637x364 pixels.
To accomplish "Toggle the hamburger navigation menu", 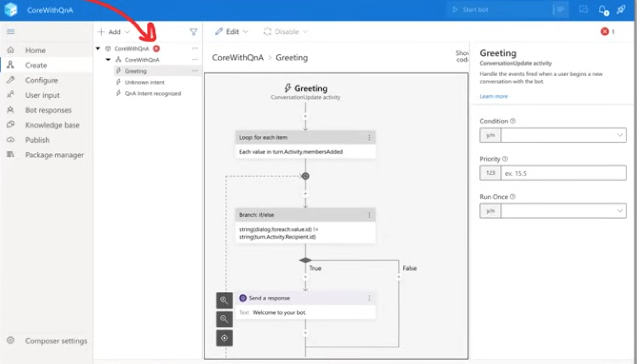I will point(11,31).
